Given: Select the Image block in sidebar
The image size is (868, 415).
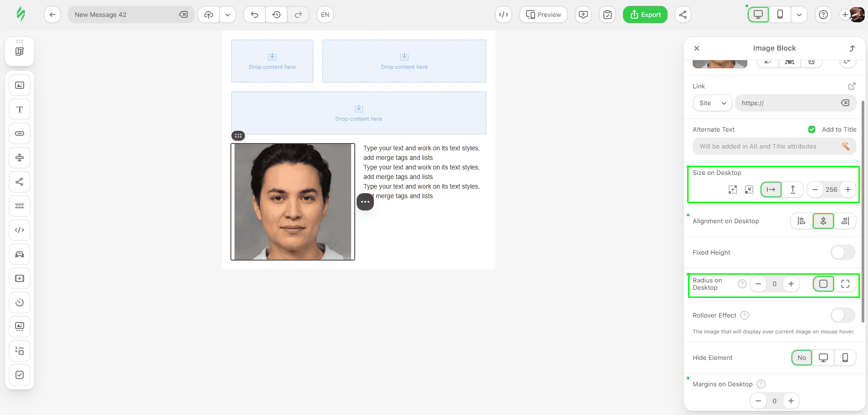Looking at the screenshot, I should pos(20,85).
